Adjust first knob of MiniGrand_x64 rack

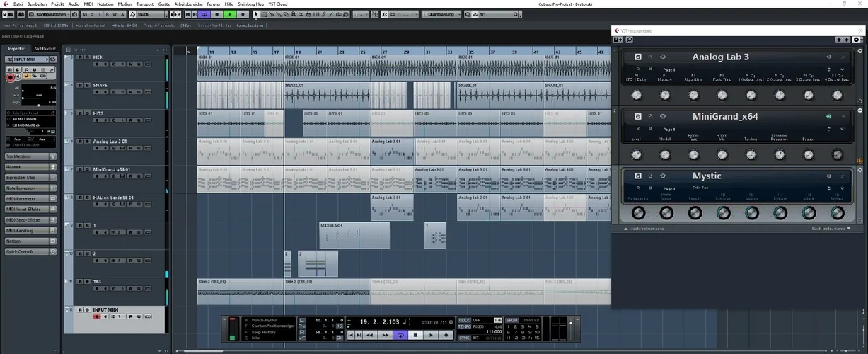pyautogui.click(x=636, y=155)
